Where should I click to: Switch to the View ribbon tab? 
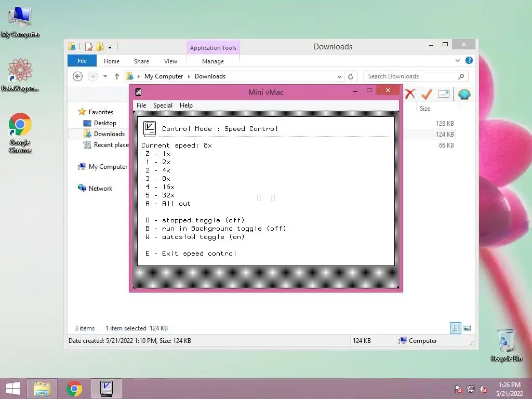coord(170,61)
